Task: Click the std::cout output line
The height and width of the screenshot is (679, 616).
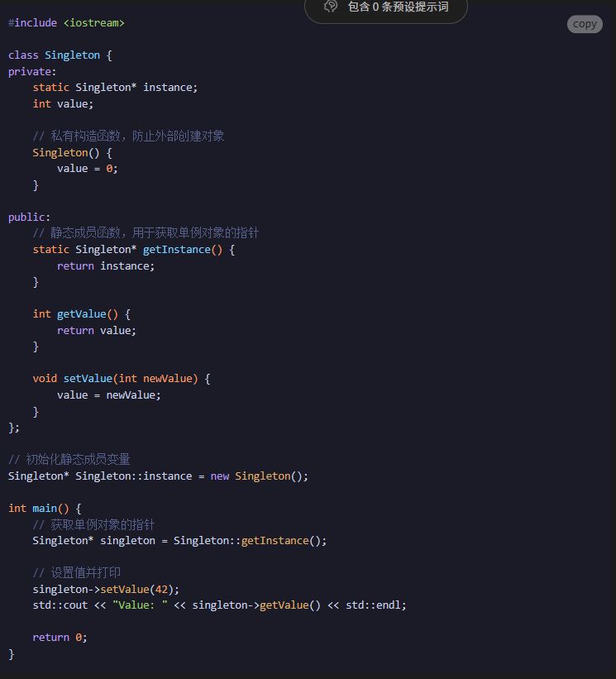Action: pyautogui.click(x=219, y=605)
